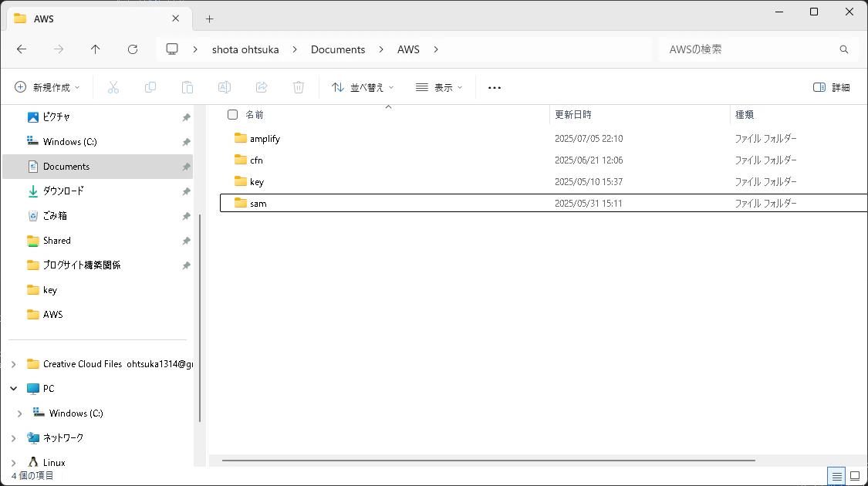Click AWS in the breadcrumb path
Screen dimensions: 868x486
point(408,49)
